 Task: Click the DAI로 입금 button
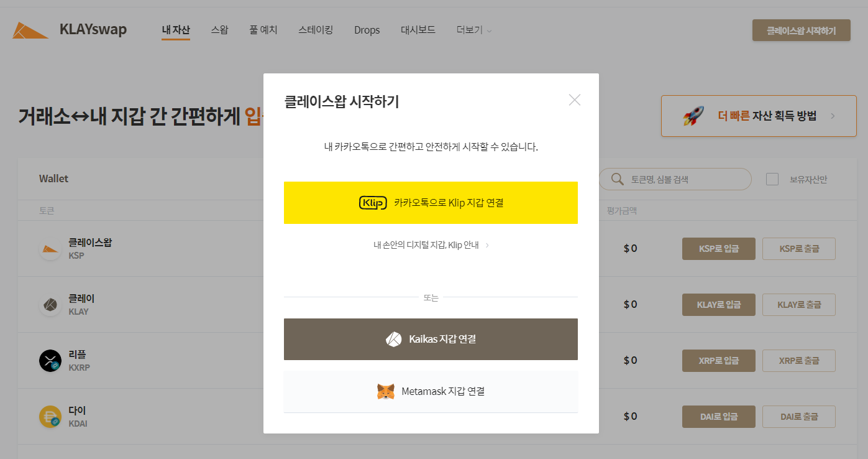pyautogui.click(x=719, y=417)
